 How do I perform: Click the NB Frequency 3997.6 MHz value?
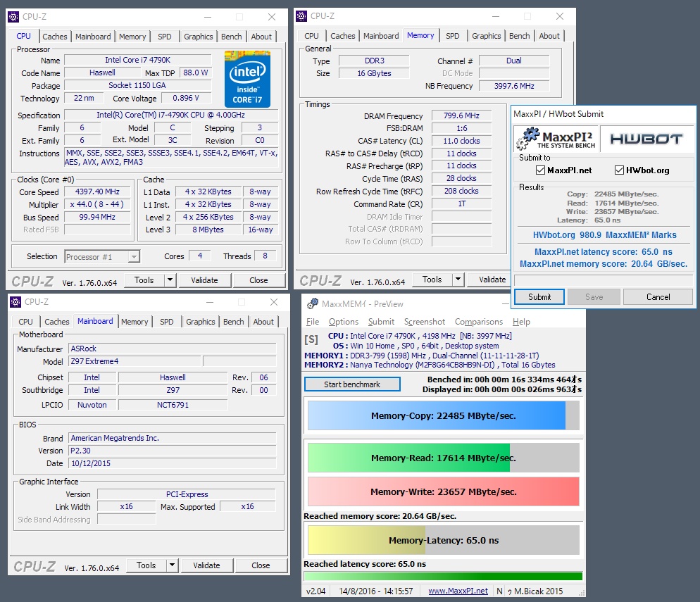pyautogui.click(x=514, y=86)
